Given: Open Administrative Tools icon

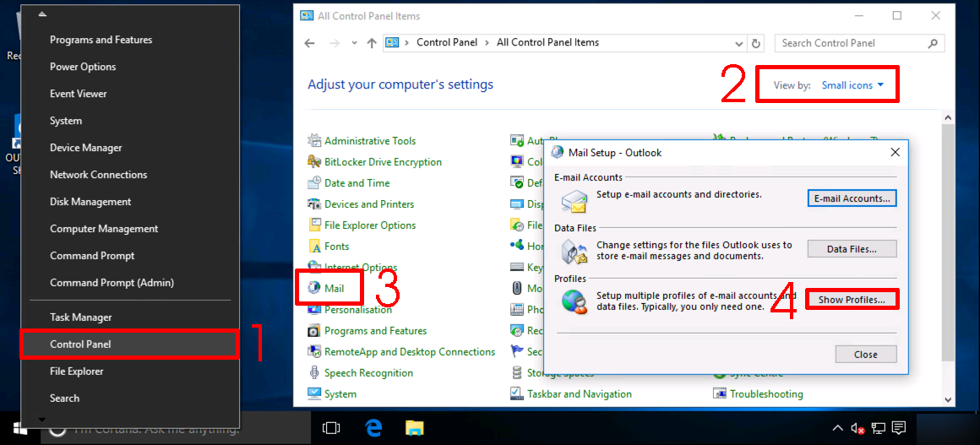Looking at the screenshot, I should click(314, 141).
